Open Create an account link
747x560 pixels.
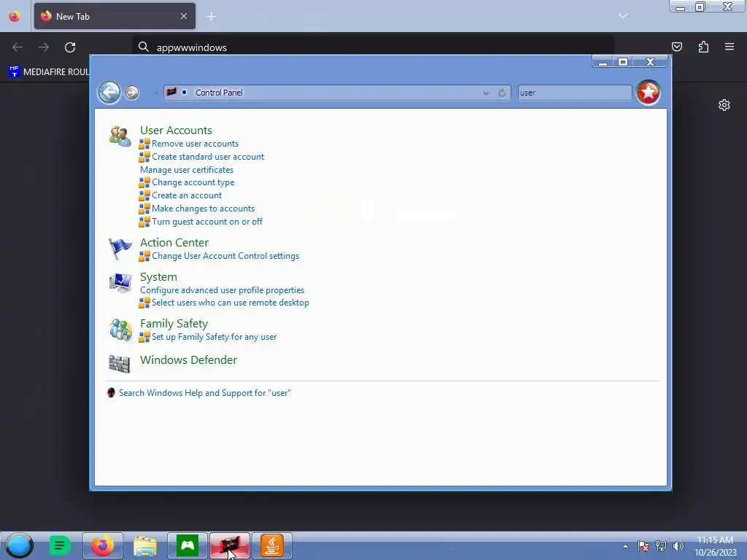[x=187, y=195]
